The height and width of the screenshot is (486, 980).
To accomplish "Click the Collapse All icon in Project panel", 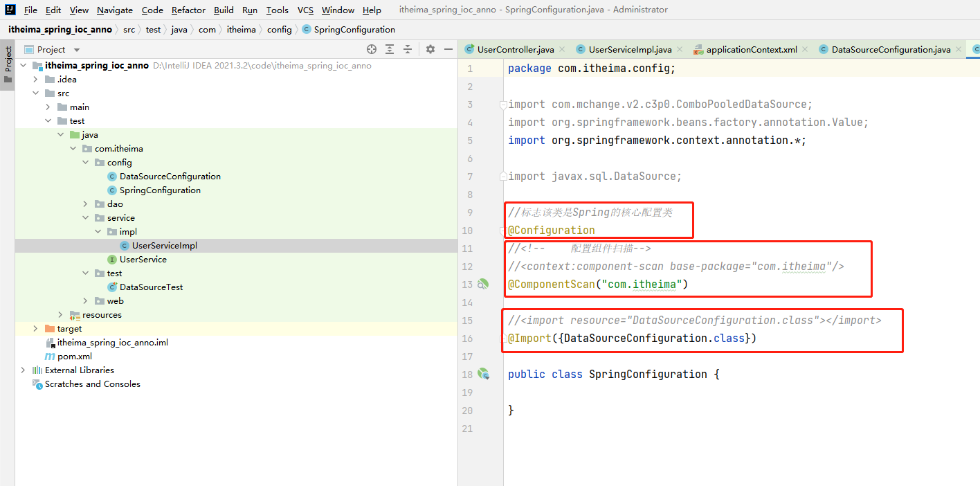I will pyautogui.click(x=408, y=49).
